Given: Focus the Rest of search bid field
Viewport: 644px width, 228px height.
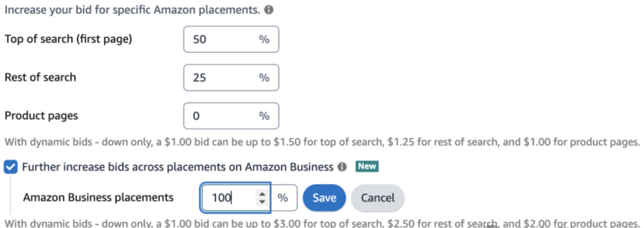Looking at the screenshot, I should pos(231,77).
